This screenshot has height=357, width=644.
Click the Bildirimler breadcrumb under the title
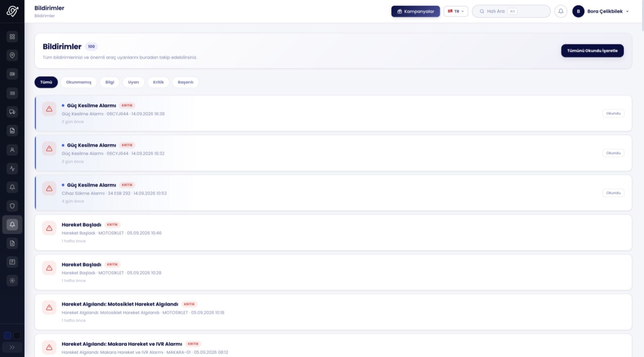pyautogui.click(x=44, y=16)
